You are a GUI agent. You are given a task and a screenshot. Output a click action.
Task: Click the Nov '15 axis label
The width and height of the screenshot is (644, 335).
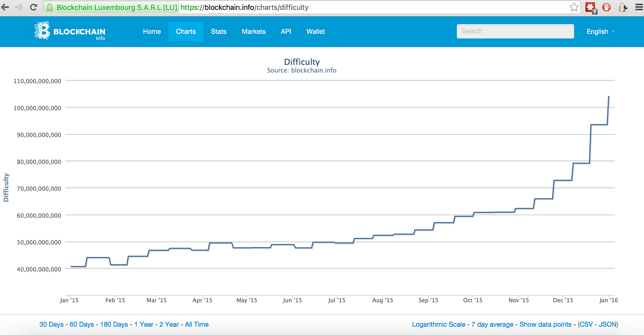coord(519,301)
